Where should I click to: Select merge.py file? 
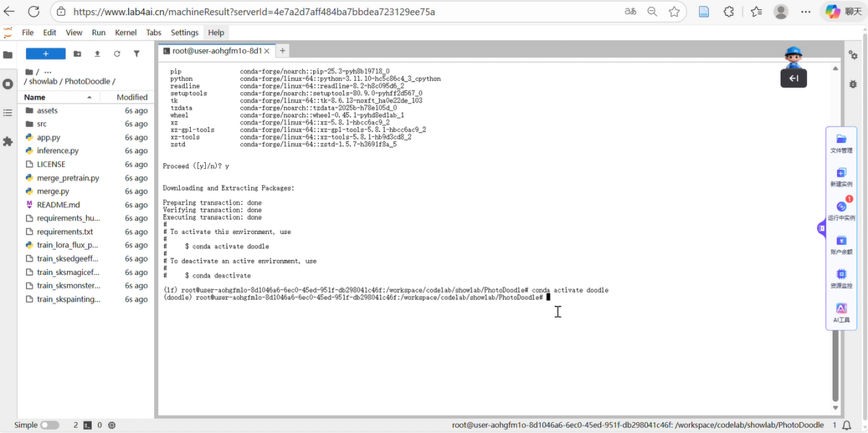[86, 192]
